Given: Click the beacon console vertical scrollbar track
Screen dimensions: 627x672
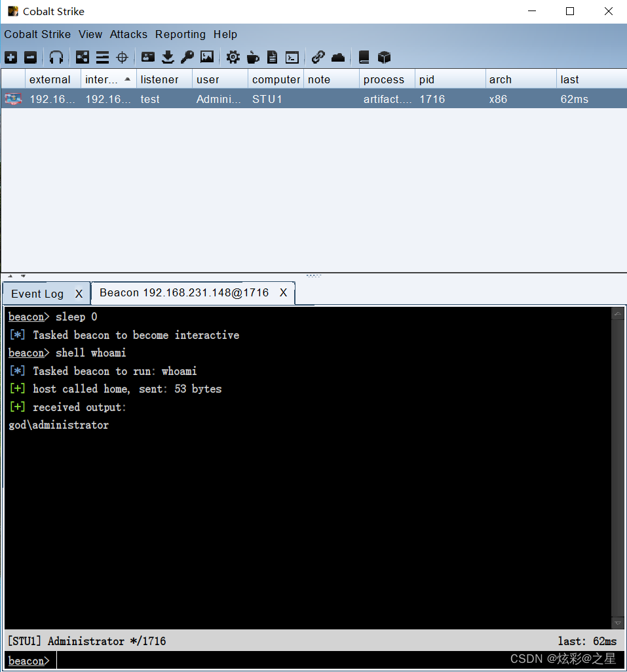Looking at the screenshot, I should tap(618, 468).
